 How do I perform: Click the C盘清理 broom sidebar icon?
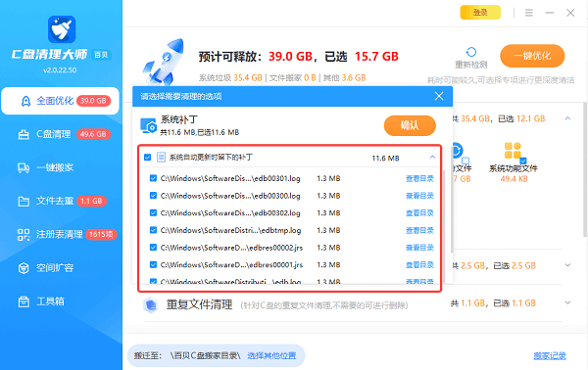click(x=24, y=134)
